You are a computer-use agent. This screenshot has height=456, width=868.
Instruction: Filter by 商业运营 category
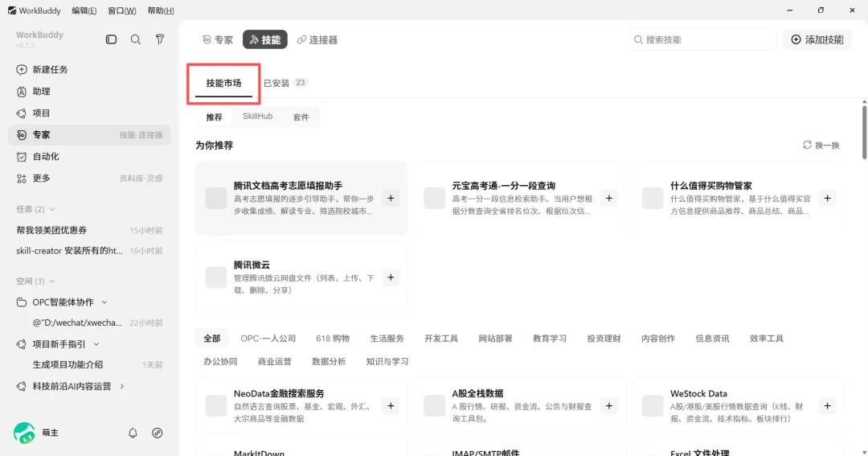point(275,361)
